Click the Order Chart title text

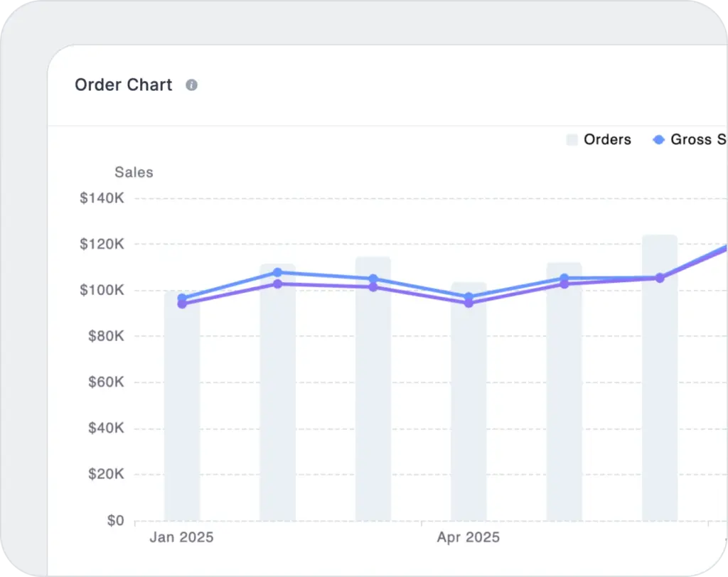[124, 85]
